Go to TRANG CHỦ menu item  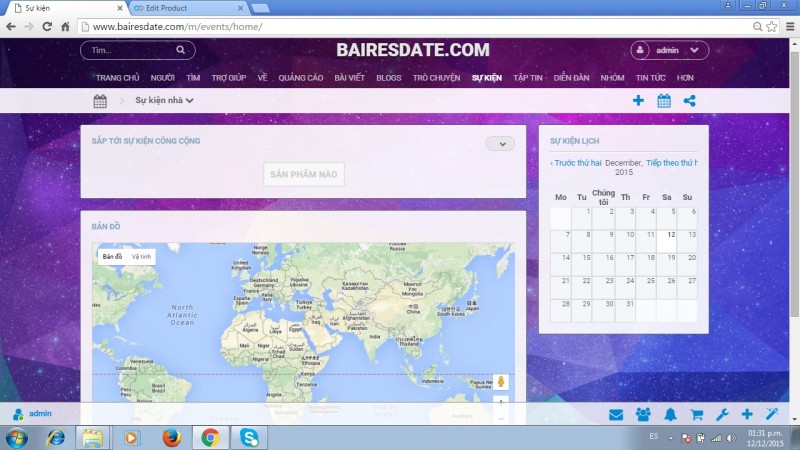click(117, 78)
